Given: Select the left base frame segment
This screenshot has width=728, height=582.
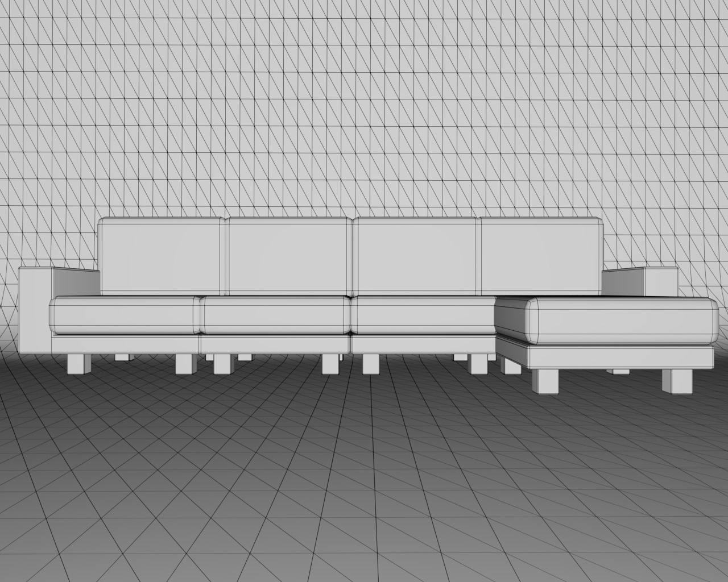Looking at the screenshot, I should pyautogui.click(x=126, y=343).
